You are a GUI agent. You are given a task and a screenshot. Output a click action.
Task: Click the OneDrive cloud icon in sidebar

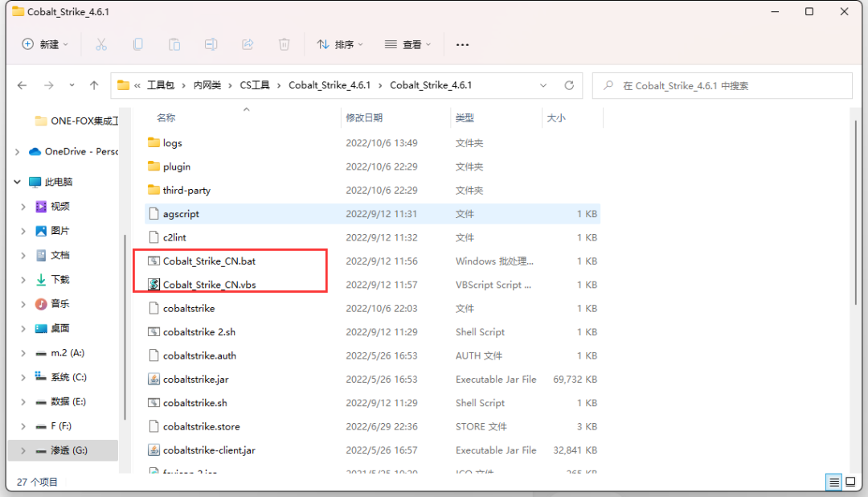click(35, 151)
